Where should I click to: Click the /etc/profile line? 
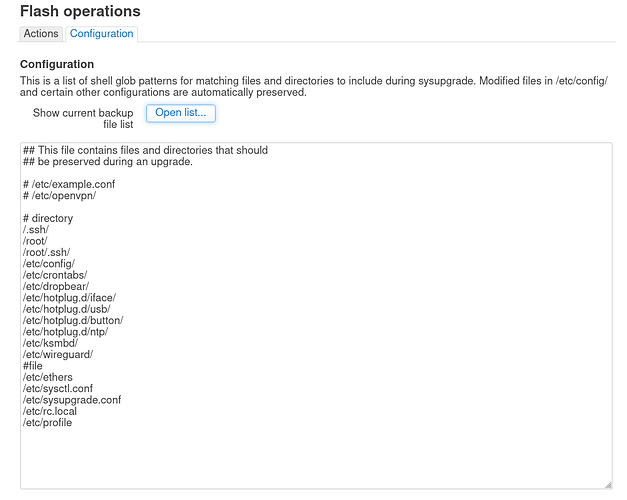click(x=48, y=422)
